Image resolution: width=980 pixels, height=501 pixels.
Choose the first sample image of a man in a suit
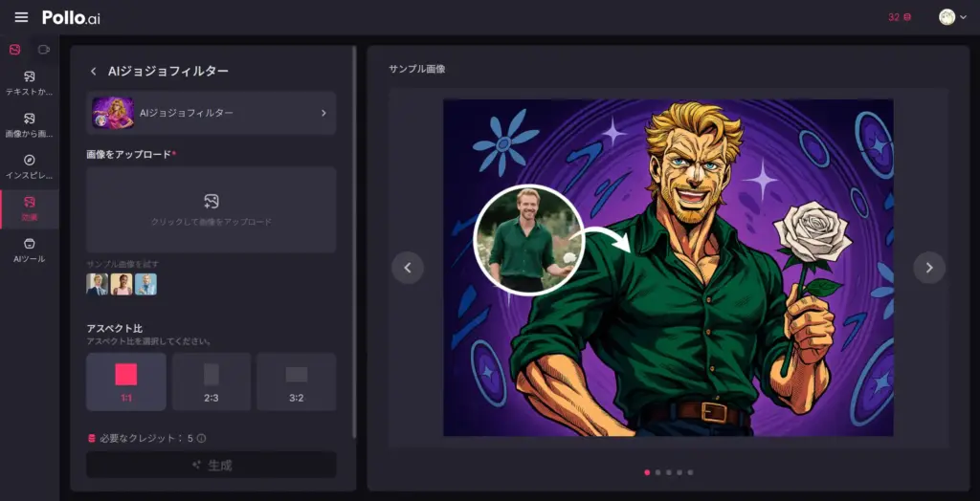[97, 284]
